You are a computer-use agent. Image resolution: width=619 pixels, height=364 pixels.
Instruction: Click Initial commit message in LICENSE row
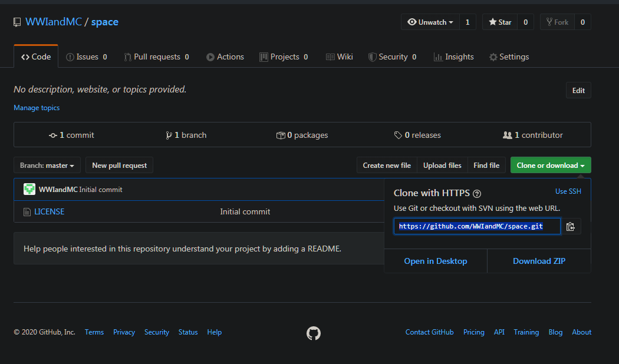(245, 212)
